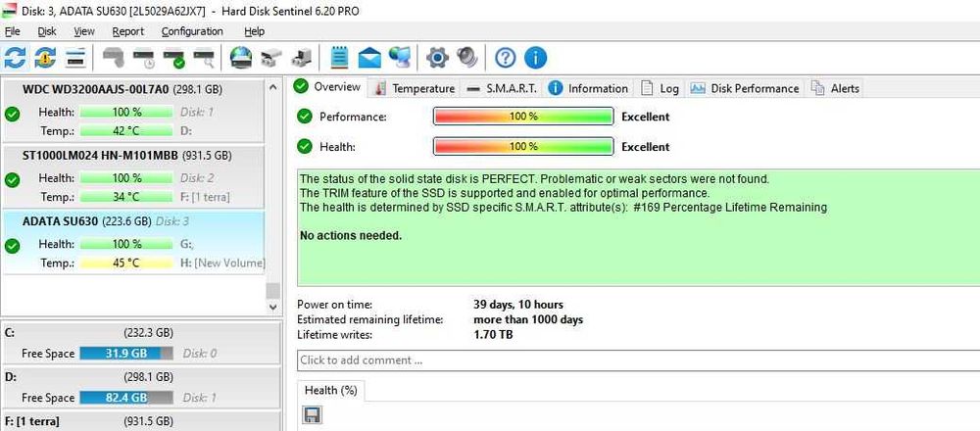Click the globe and monitor network icon
Viewport: 980px width, 431px height.
[400, 58]
